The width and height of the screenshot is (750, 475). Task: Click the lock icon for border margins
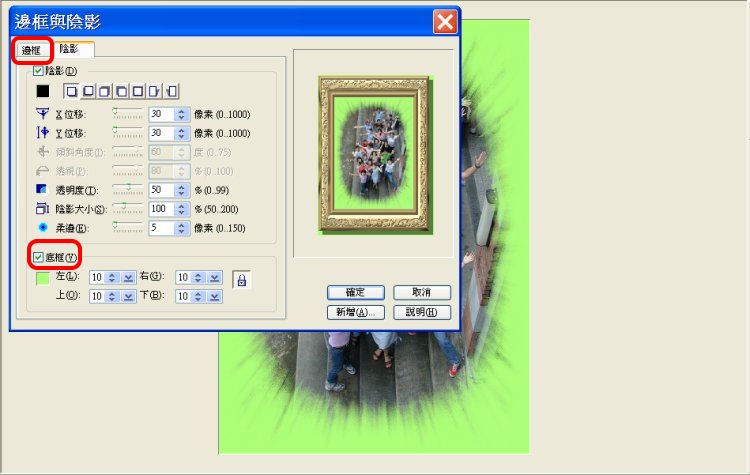[241, 281]
